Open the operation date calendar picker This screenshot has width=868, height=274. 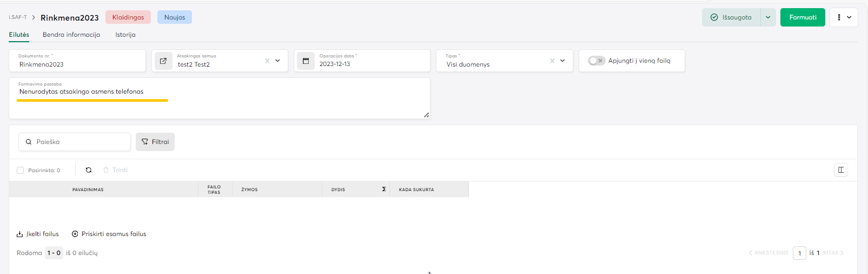tap(306, 61)
